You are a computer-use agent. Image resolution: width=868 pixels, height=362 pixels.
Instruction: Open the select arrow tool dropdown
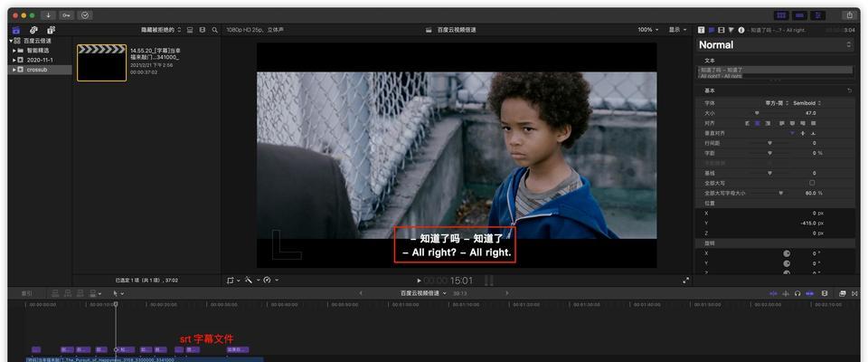point(118,293)
